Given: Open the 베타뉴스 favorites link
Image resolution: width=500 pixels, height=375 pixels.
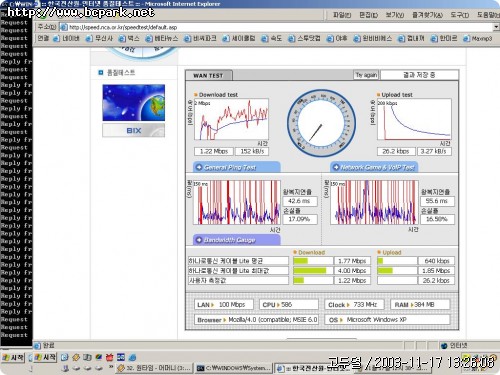Looking at the screenshot, I should [x=162, y=39].
